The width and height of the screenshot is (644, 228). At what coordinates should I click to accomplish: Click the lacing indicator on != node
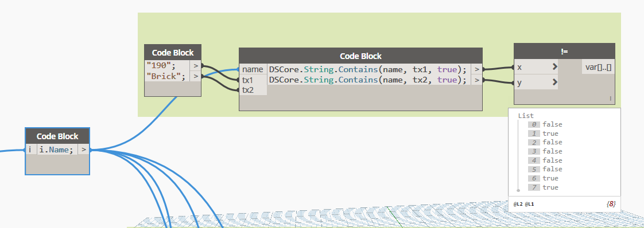click(x=610, y=99)
